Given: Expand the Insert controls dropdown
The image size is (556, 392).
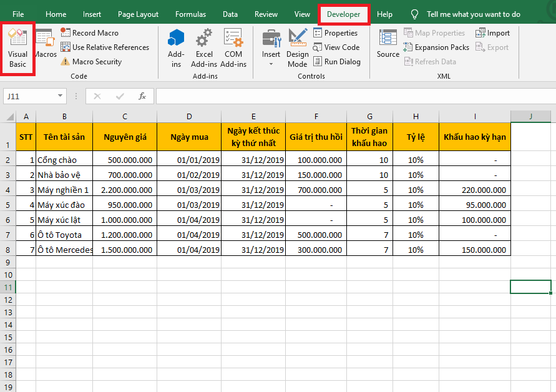Looking at the screenshot, I should coord(271,63).
